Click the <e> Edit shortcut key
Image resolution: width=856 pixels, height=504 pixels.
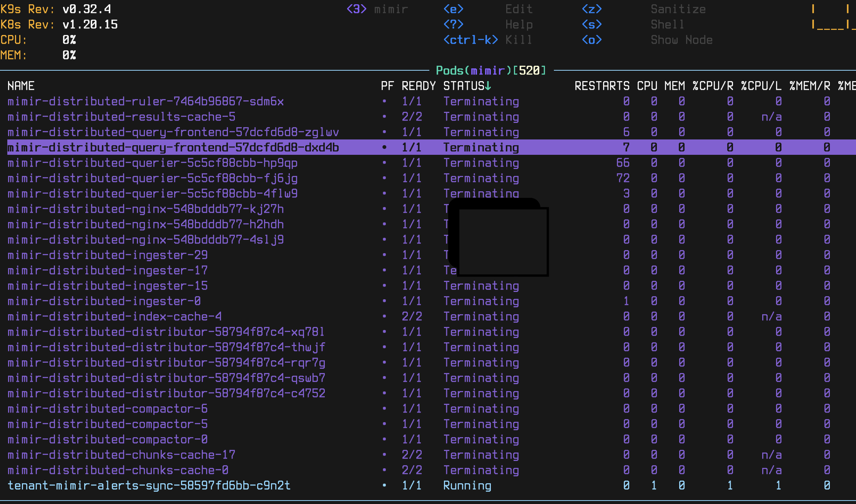pyautogui.click(x=454, y=9)
